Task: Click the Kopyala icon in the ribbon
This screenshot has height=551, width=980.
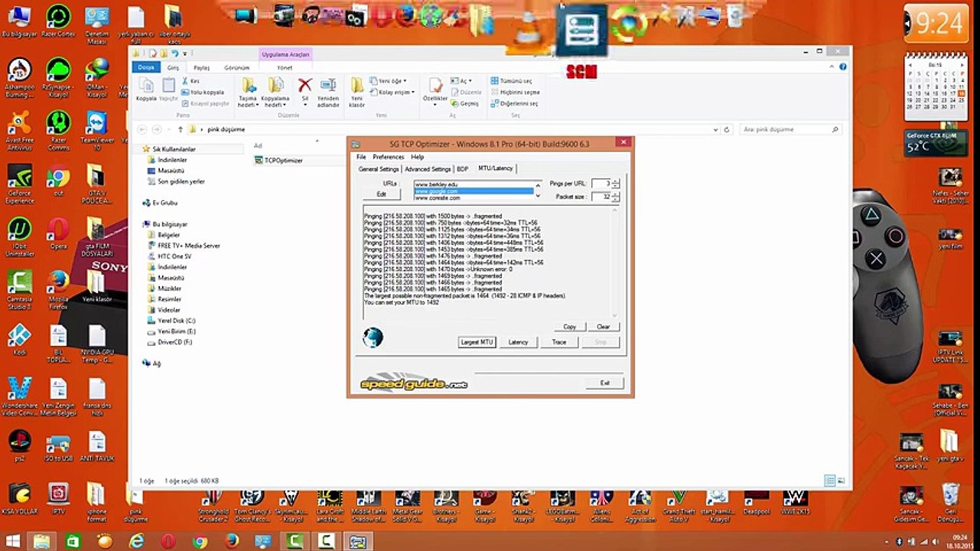Action: point(145,90)
